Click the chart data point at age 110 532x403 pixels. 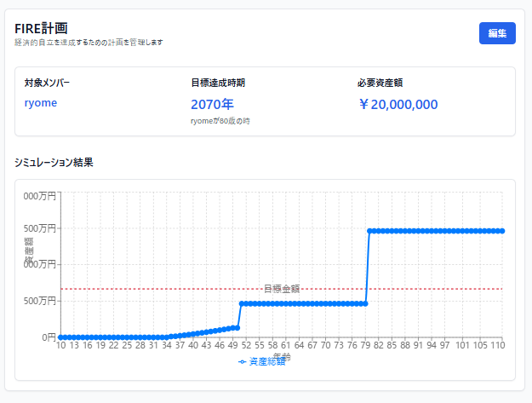coord(502,231)
